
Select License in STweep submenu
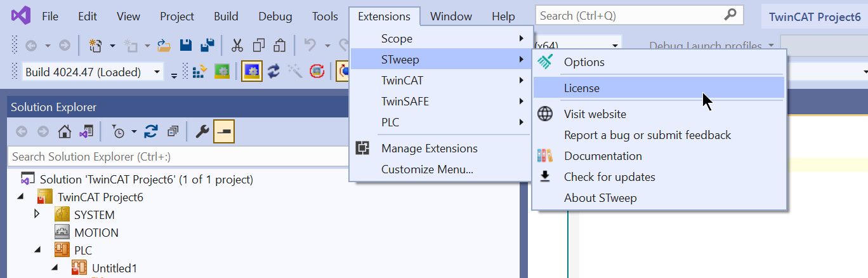click(659, 88)
